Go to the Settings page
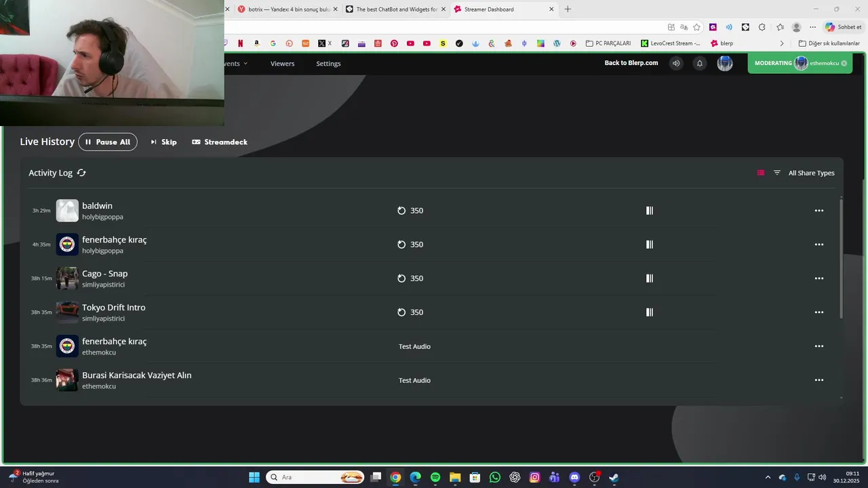 coord(328,64)
